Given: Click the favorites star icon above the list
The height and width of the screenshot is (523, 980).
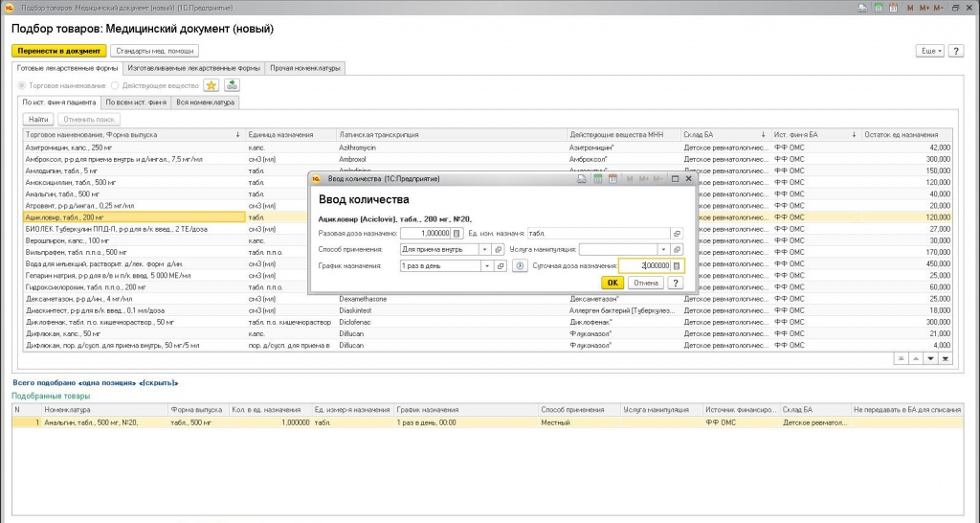Looking at the screenshot, I should [212, 85].
